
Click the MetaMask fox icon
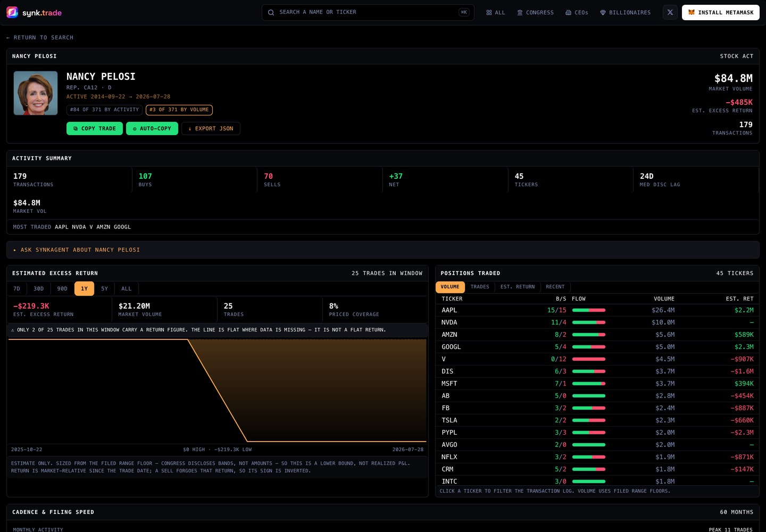[x=692, y=12]
